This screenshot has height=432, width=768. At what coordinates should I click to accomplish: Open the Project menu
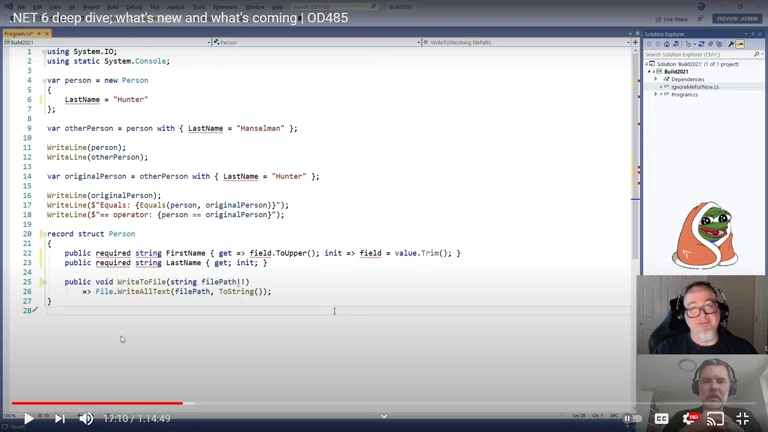click(91, 7)
